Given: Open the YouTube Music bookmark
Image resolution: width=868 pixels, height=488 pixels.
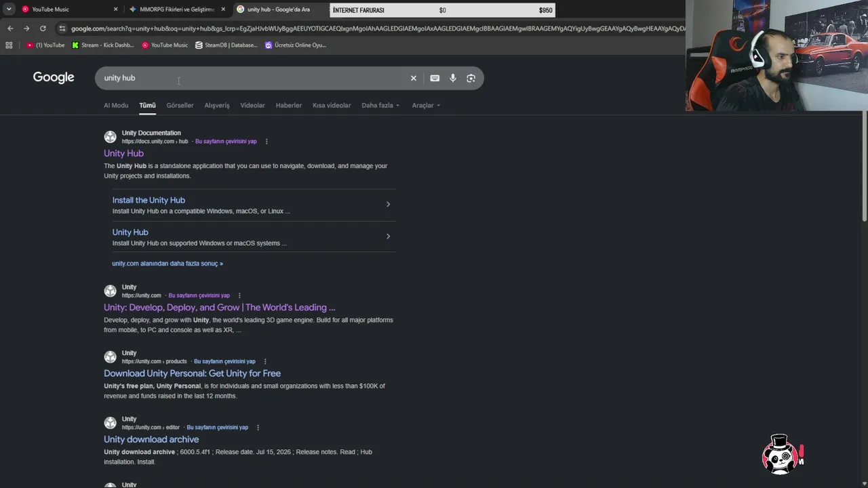Looking at the screenshot, I should (165, 45).
